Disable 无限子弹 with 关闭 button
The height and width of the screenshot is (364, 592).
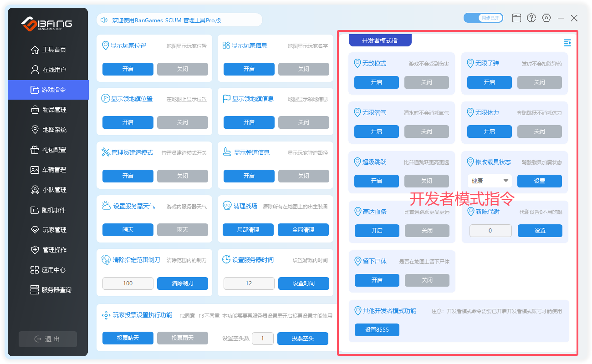539,82
